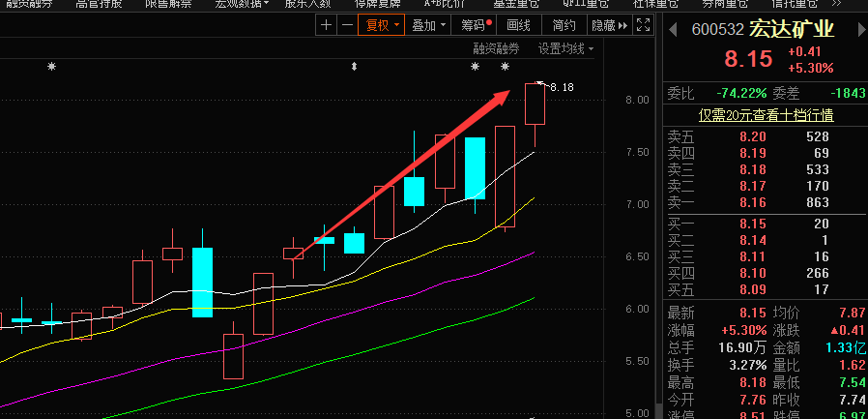This screenshot has width=868, height=419.
Task: Click 隐藏 to hide the side panel
Action: coord(610,25)
